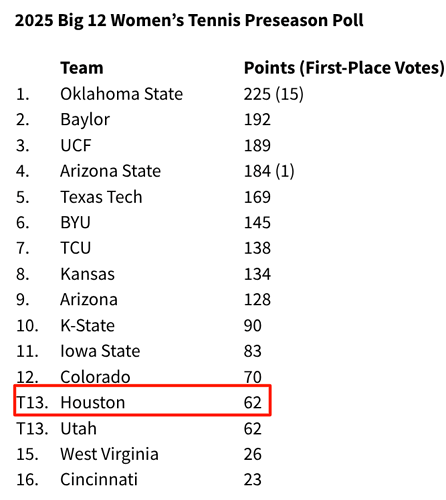This screenshot has height=500, width=446.
Task: Select Cincinnati's 23 points value
Action: click(252, 480)
